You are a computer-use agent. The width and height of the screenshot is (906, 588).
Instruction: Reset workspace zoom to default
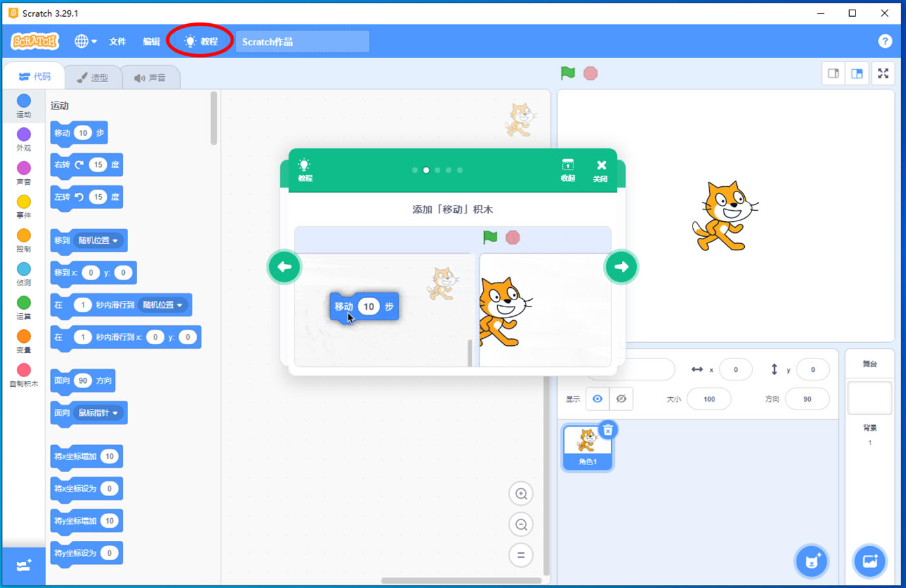[x=521, y=555]
